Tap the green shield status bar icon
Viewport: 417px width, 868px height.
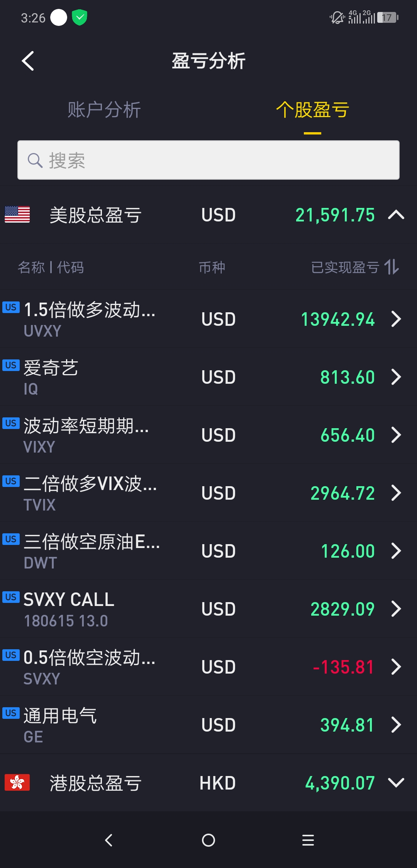pyautogui.click(x=80, y=17)
